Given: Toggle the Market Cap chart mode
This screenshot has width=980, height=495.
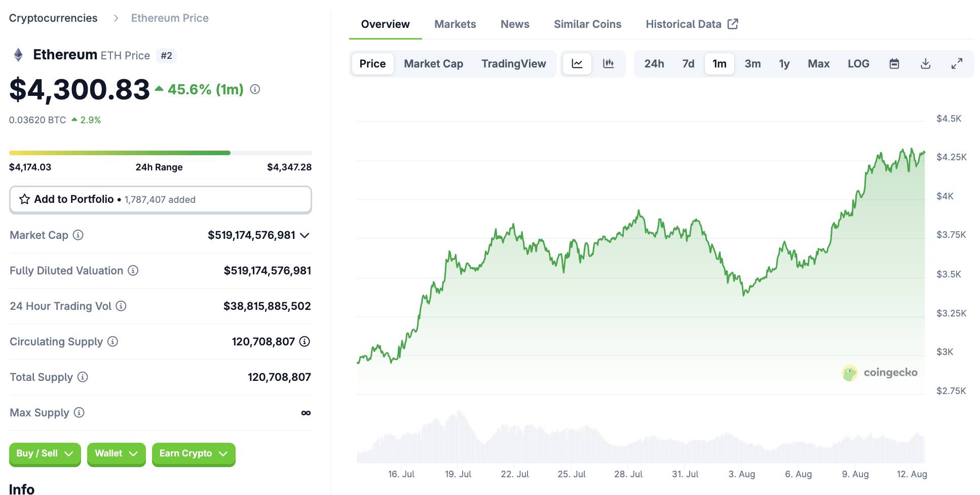Looking at the screenshot, I should (433, 64).
